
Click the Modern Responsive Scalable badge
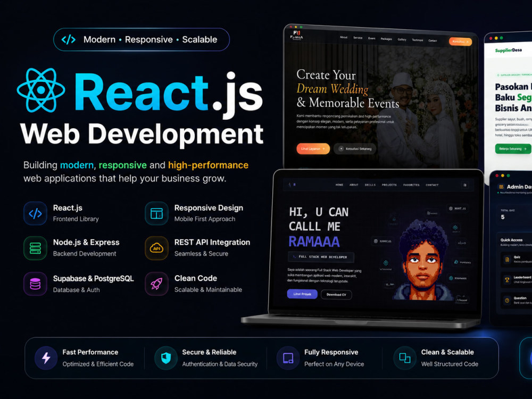pyautogui.click(x=141, y=40)
